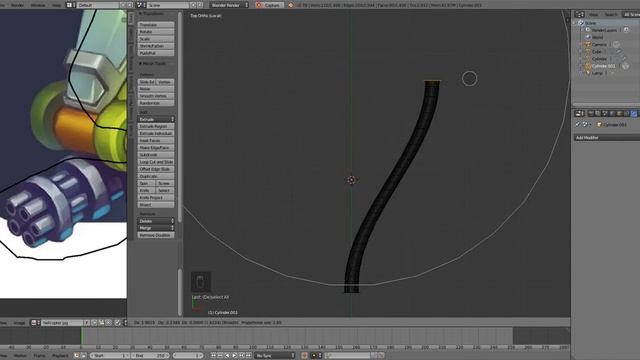
Task: Click Remove Doubles button
Action: pyautogui.click(x=156, y=236)
